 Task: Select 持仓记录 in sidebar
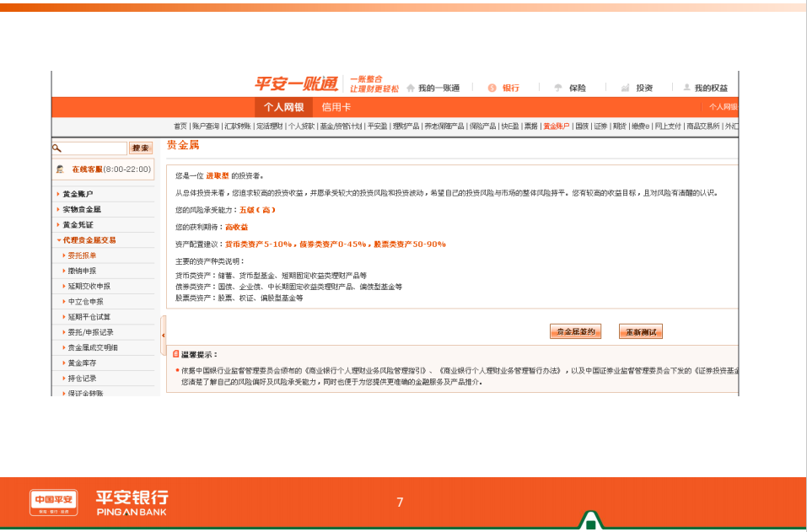(82, 379)
